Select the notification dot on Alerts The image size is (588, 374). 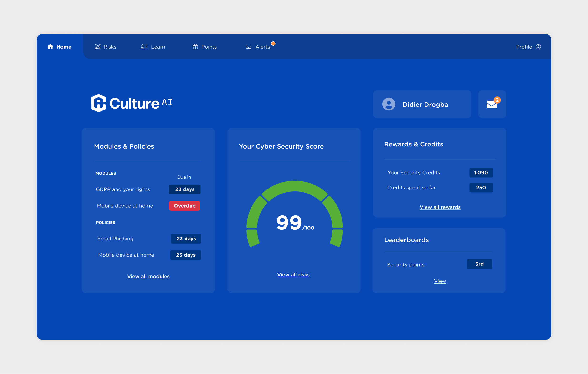(x=273, y=43)
